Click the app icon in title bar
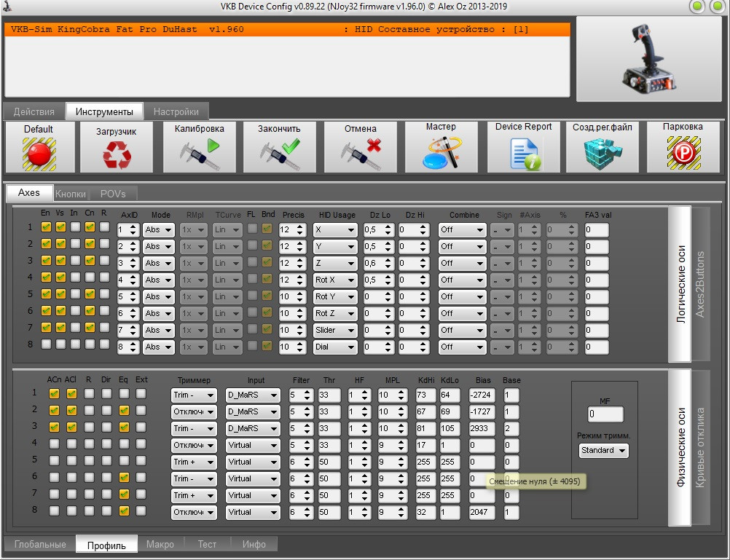730x560 pixels. click(x=8, y=6)
